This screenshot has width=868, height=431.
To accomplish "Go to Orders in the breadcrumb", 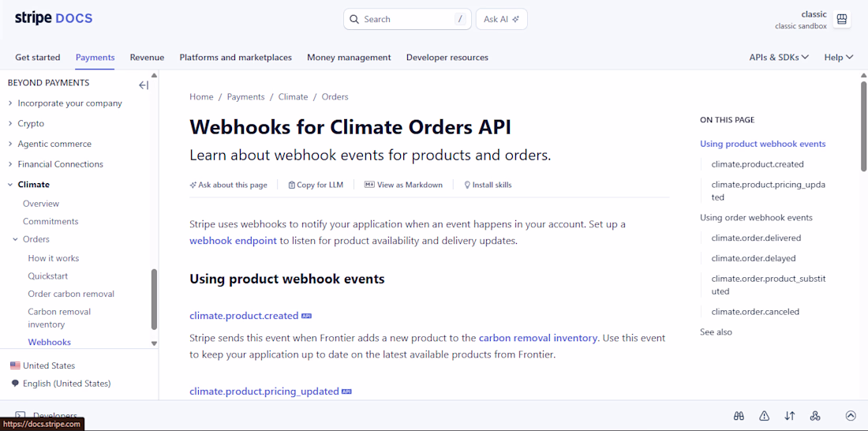I will pos(335,96).
